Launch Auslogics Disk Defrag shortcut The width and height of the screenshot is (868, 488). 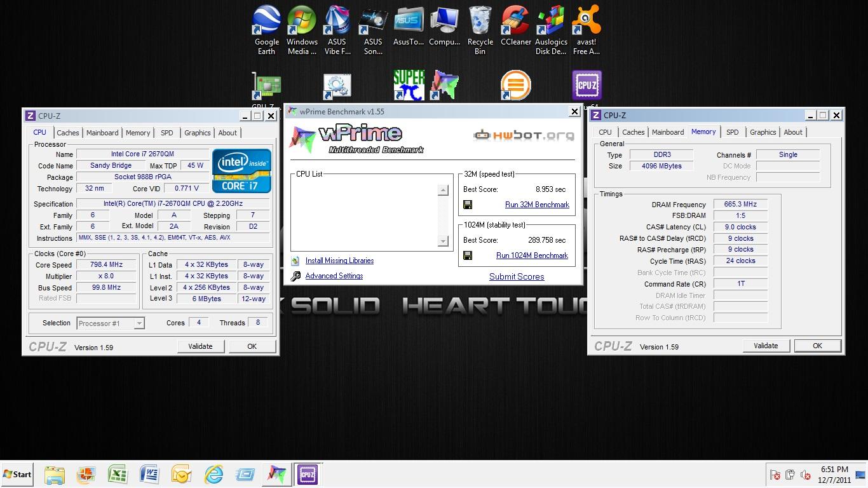coord(551,30)
